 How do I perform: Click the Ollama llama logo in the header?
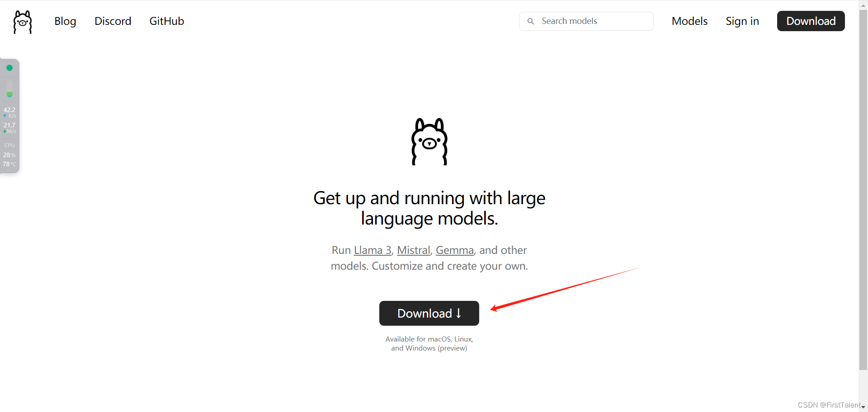point(23,22)
